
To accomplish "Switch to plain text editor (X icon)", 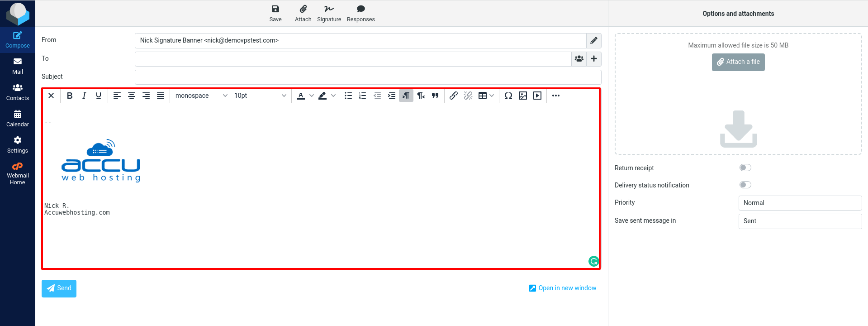I will click(x=51, y=96).
